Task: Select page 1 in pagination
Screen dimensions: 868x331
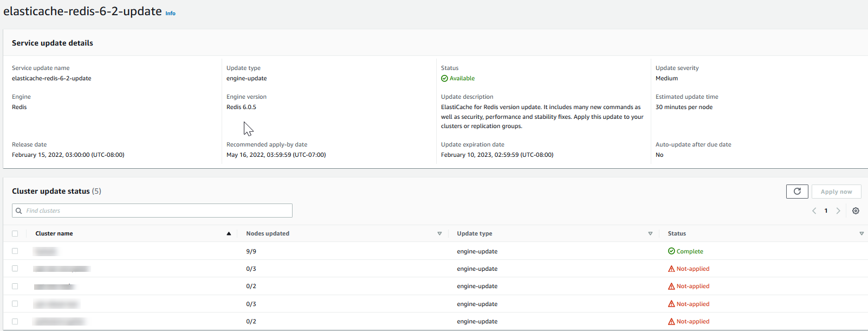Action: click(826, 211)
